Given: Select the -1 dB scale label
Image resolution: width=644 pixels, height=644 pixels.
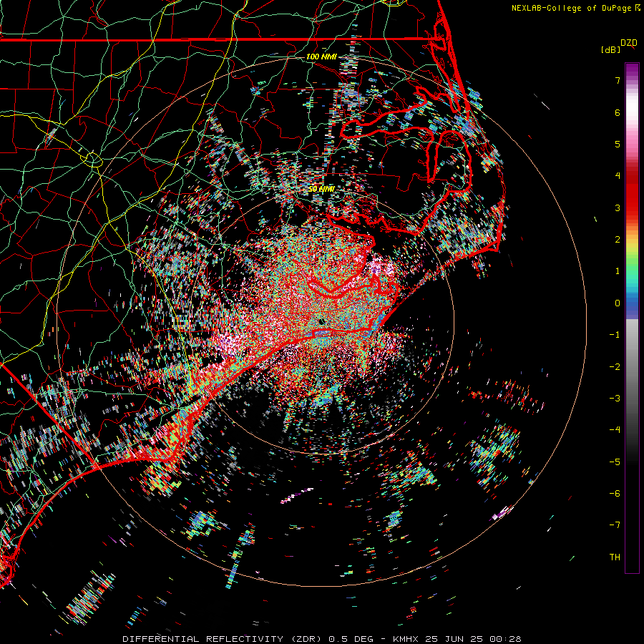Looking at the screenshot, I should [615, 335].
